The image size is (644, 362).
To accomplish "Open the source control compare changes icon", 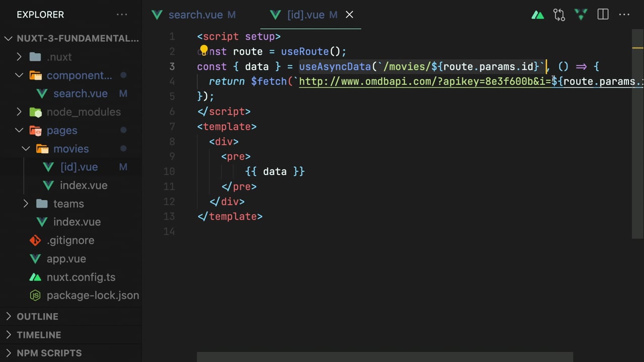I will coord(559,15).
